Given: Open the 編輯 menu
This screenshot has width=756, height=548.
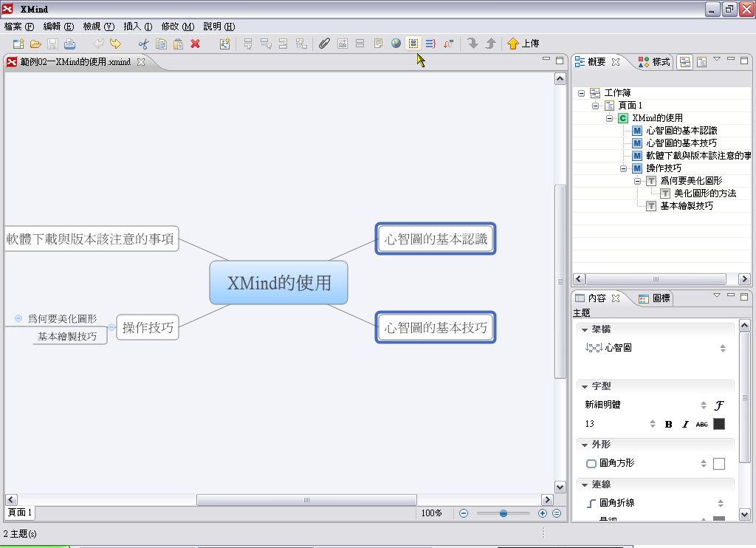Looking at the screenshot, I should point(58,27).
